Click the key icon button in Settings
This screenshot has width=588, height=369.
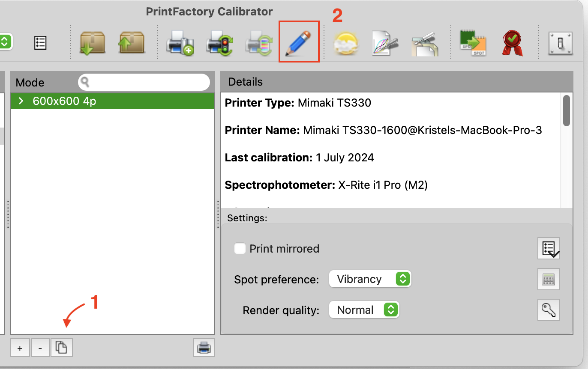(549, 310)
